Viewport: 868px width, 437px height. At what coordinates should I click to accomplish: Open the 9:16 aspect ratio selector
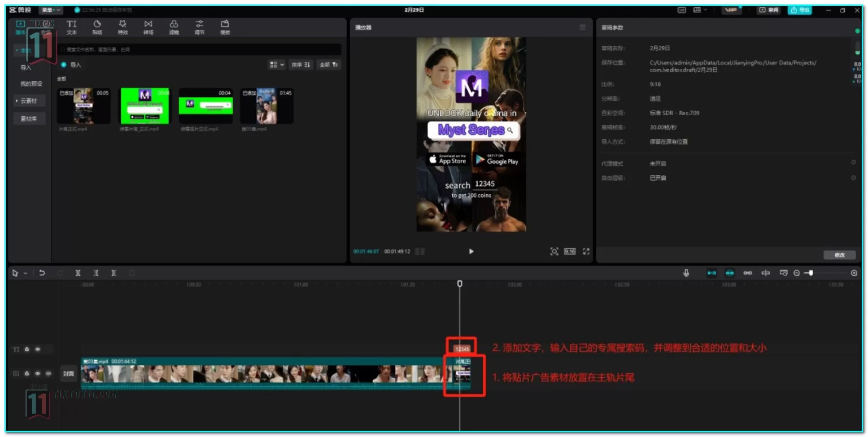click(x=570, y=251)
